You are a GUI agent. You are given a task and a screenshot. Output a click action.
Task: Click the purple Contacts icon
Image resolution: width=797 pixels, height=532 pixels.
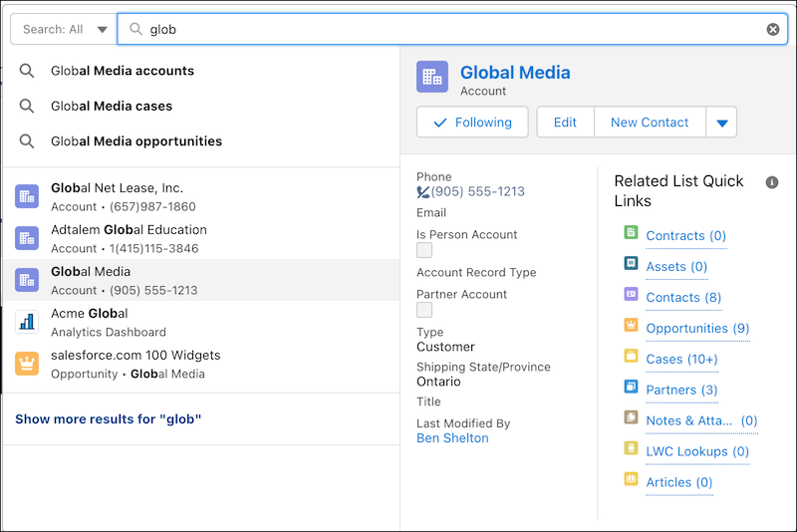click(631, 294)
